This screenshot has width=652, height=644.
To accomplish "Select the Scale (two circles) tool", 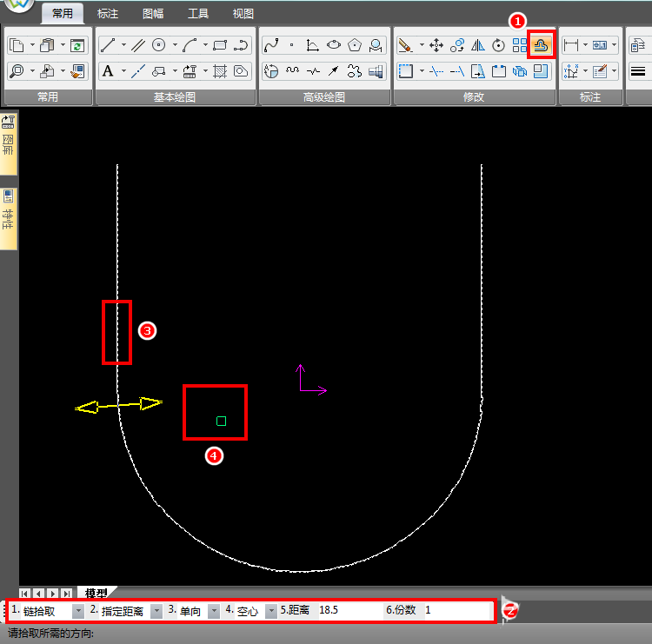I will (457, 45).
